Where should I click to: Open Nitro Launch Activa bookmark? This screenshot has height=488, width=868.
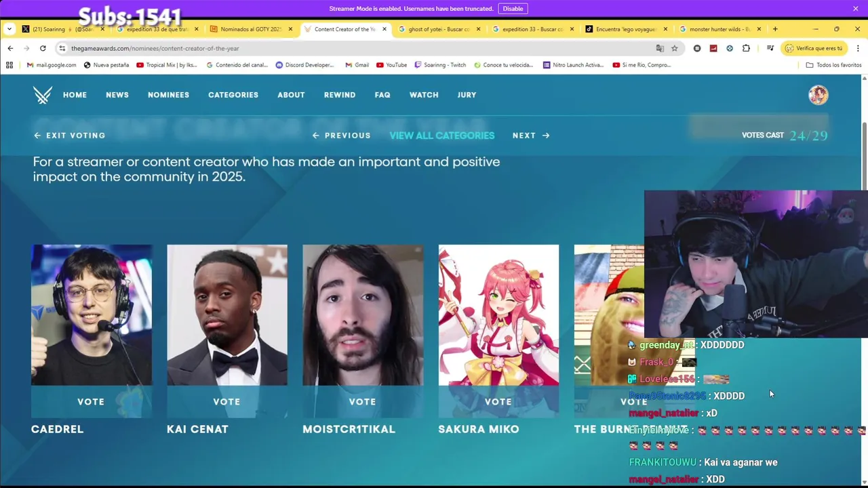click(x=574, y=65)
